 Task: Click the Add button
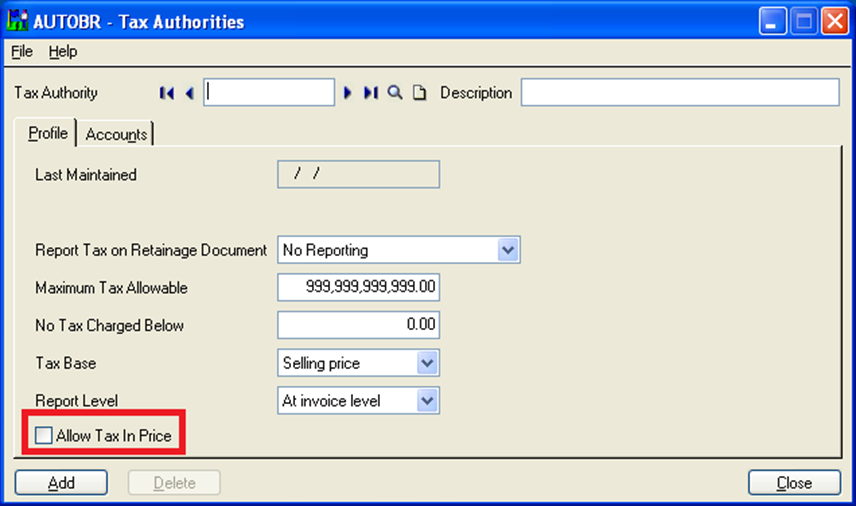61,483
